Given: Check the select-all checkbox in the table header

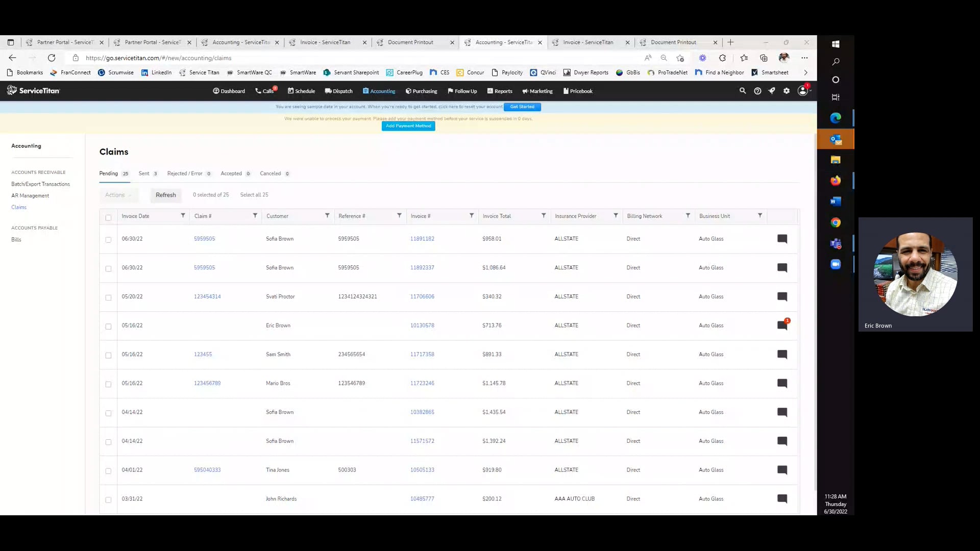Looking at the screenshot, I should 108,217.
